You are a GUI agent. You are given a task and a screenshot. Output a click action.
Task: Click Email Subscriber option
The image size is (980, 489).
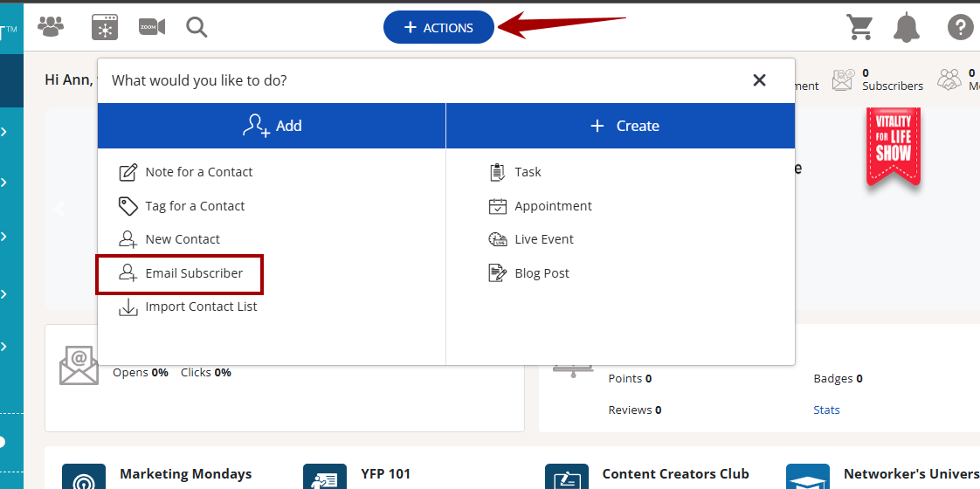[193, 273]
